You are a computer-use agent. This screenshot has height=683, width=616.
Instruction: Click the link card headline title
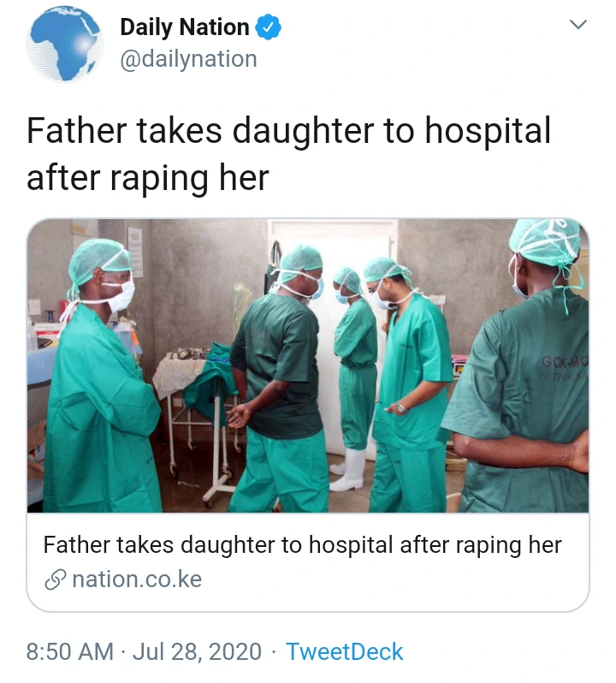click(x=303, y=545)
